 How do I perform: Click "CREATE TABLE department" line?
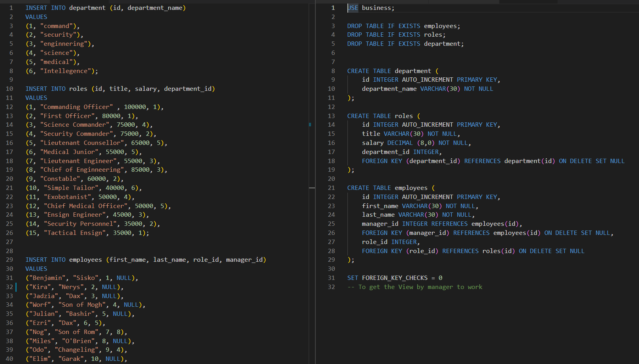tap(393, 71)
